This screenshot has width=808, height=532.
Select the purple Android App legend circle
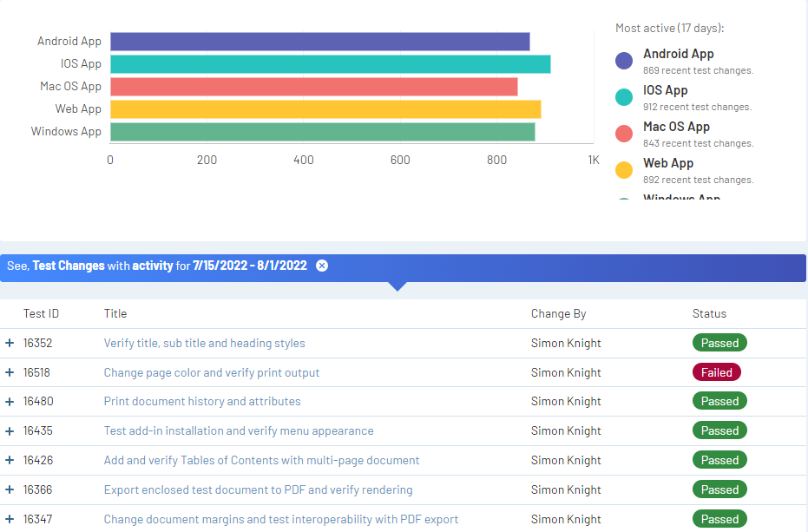[624, 61]
